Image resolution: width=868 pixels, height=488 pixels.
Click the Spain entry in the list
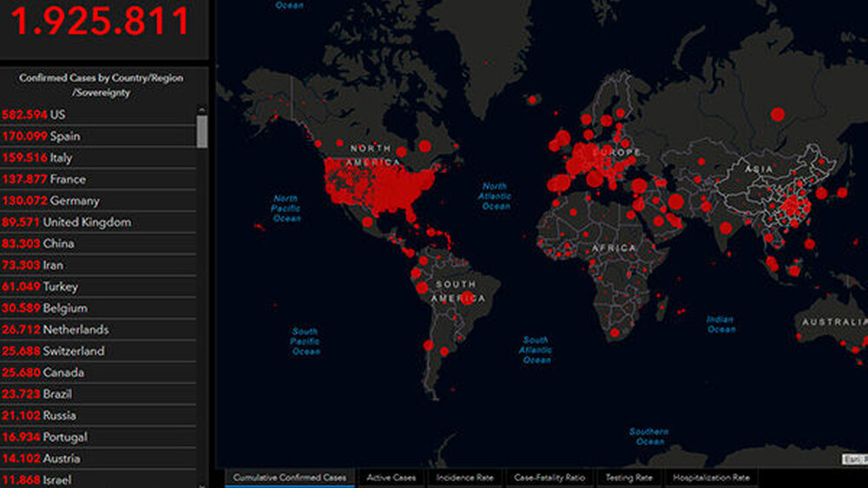click(x=98, y=136)
